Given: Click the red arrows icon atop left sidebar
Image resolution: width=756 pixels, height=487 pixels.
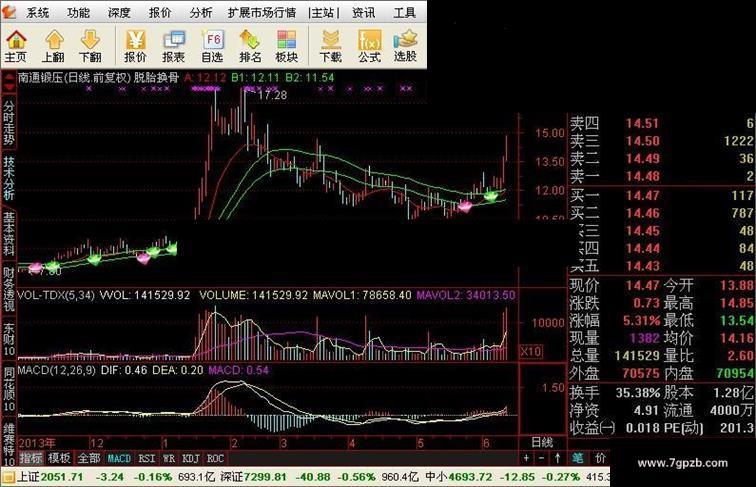Looking at the screenshot, I should click(9, 83).
